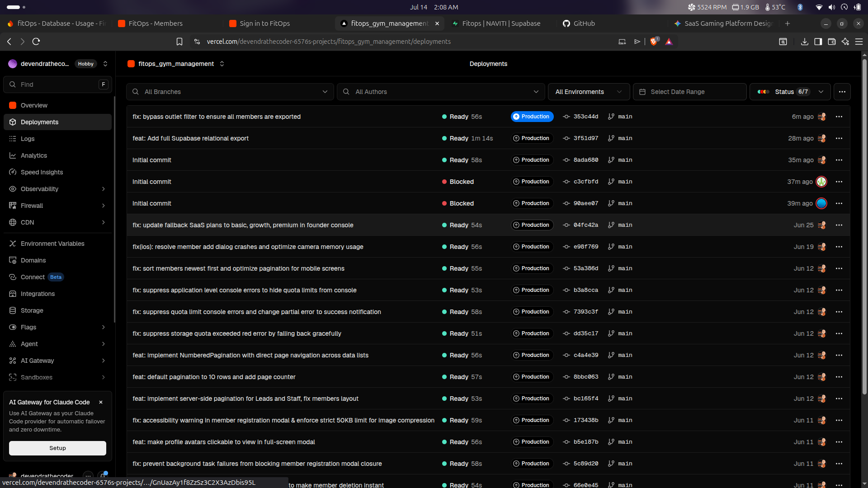The image size is (868, 488).
Task: Open 'fix: sort members newest first' deployment
Action: tap(238, 268)
